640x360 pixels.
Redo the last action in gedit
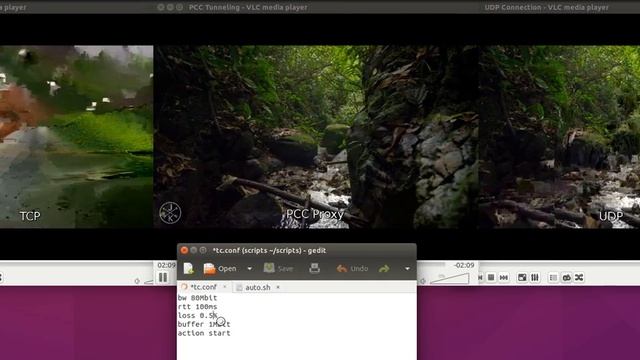(x=384, y=269)
